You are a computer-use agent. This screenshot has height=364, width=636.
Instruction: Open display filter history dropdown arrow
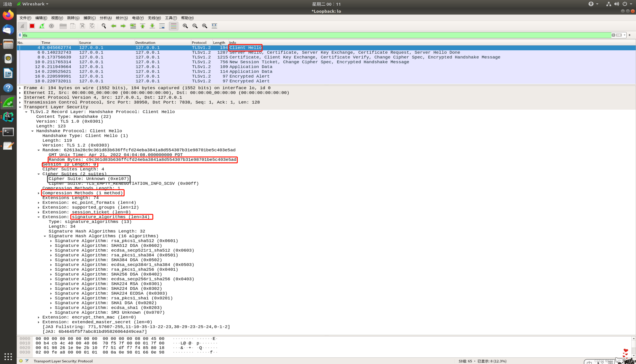tap(624, 35)
